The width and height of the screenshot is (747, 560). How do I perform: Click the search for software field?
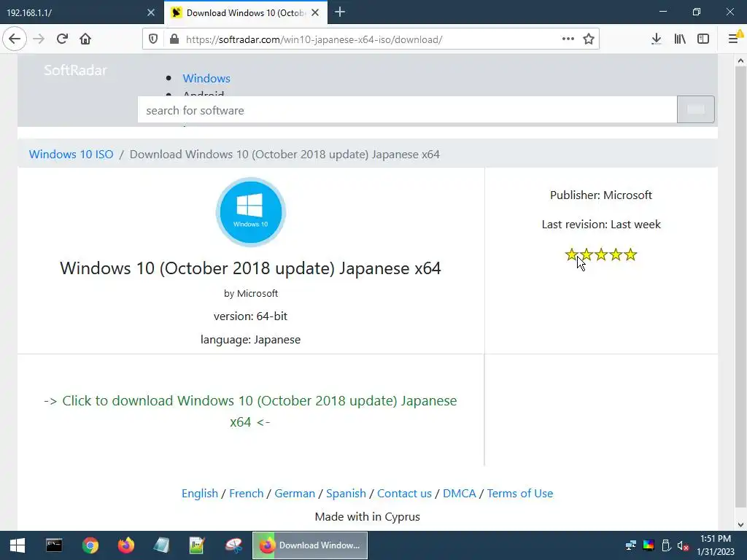pos(407,110)
